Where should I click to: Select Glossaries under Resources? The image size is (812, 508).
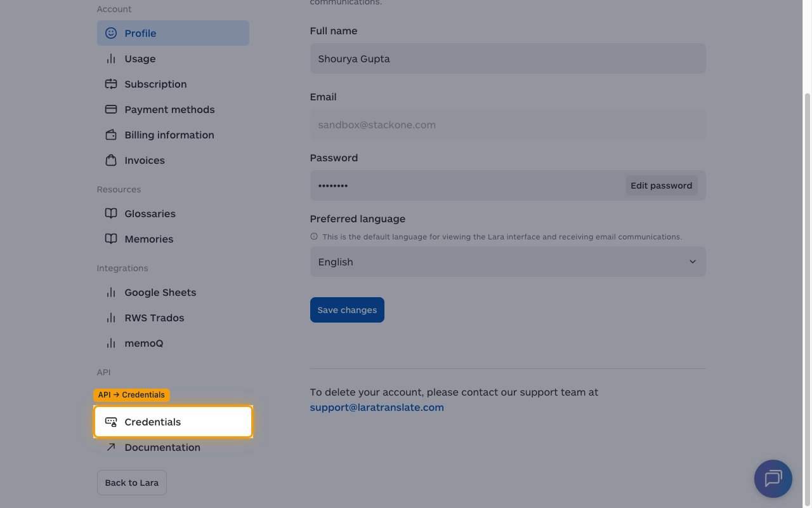(173, 213)
